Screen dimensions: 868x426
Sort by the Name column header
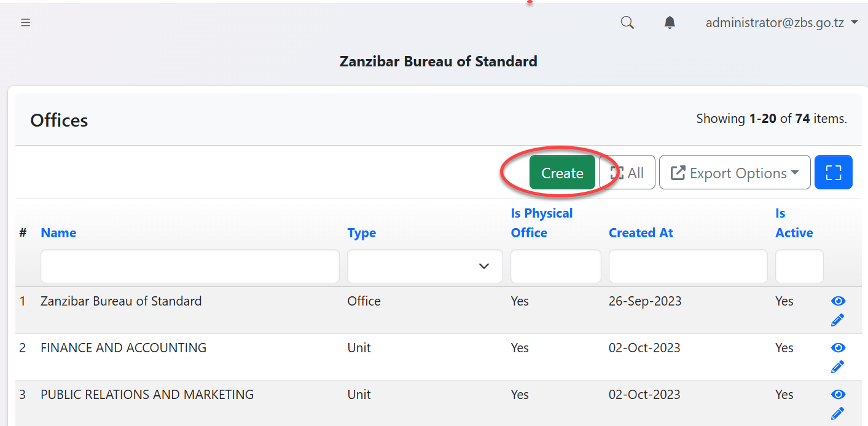point(58,233)
